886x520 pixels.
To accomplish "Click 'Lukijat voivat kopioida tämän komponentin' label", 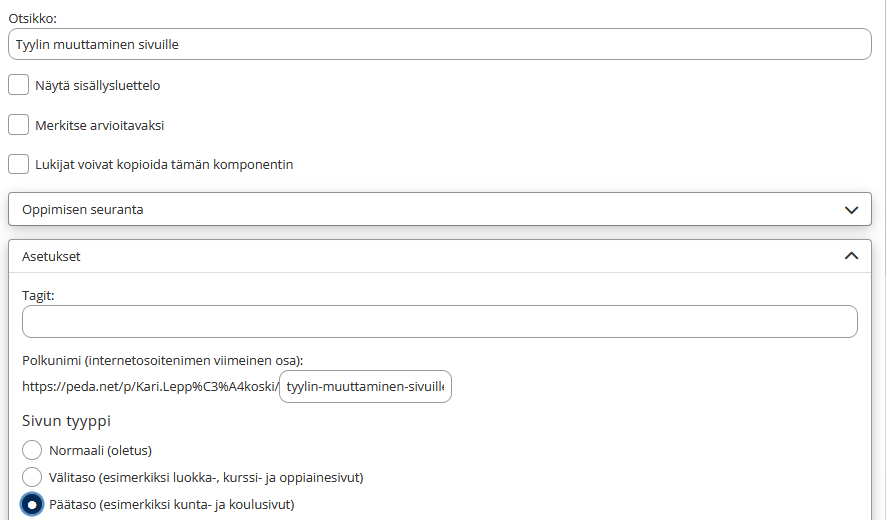I will (164, 165).
